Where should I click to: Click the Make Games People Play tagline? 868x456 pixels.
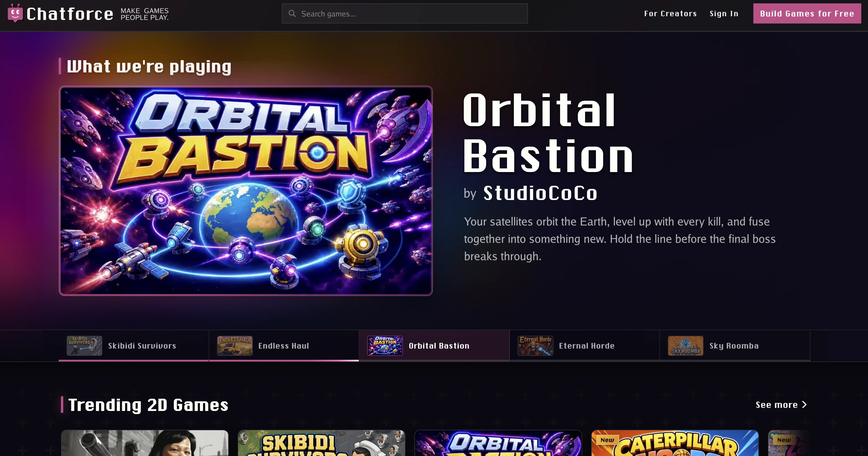coord(145,14)
